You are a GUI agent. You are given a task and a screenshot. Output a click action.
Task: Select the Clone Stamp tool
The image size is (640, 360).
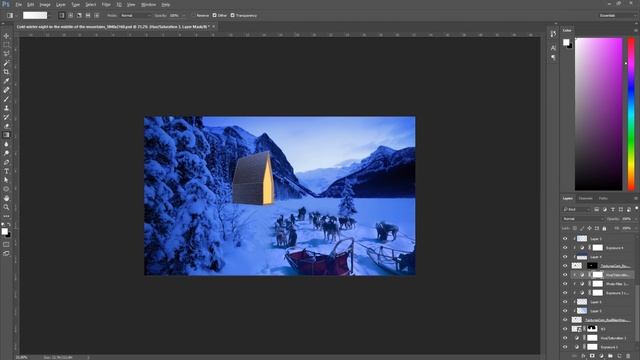pos(6,108)
